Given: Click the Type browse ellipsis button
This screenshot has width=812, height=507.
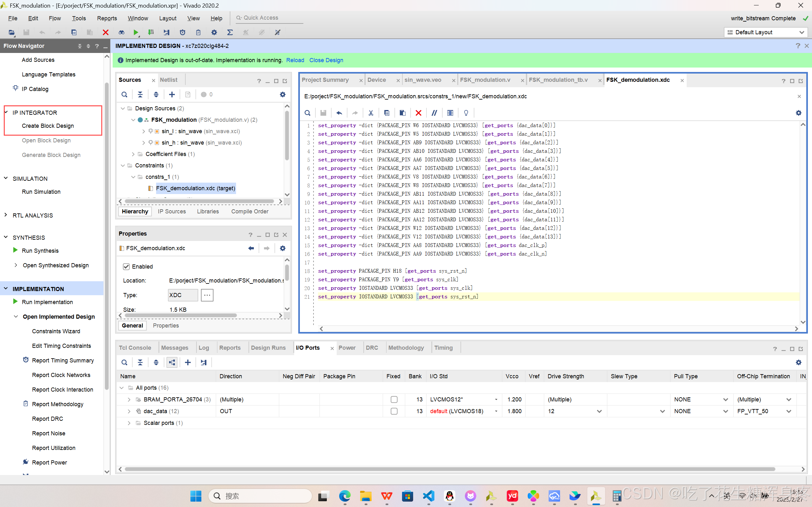Looking at the screenshot, I should click(x=207, y=295).
